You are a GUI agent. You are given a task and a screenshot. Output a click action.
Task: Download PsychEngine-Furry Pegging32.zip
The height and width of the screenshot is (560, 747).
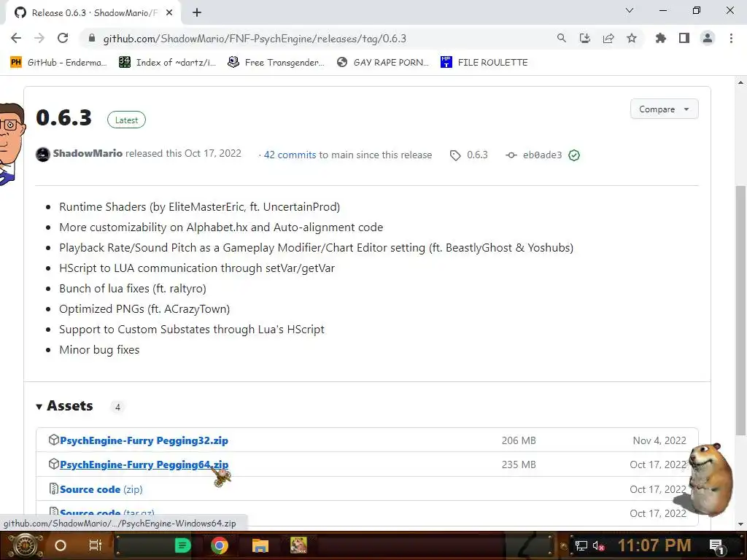pyautogui.click(x=144, y=440)
